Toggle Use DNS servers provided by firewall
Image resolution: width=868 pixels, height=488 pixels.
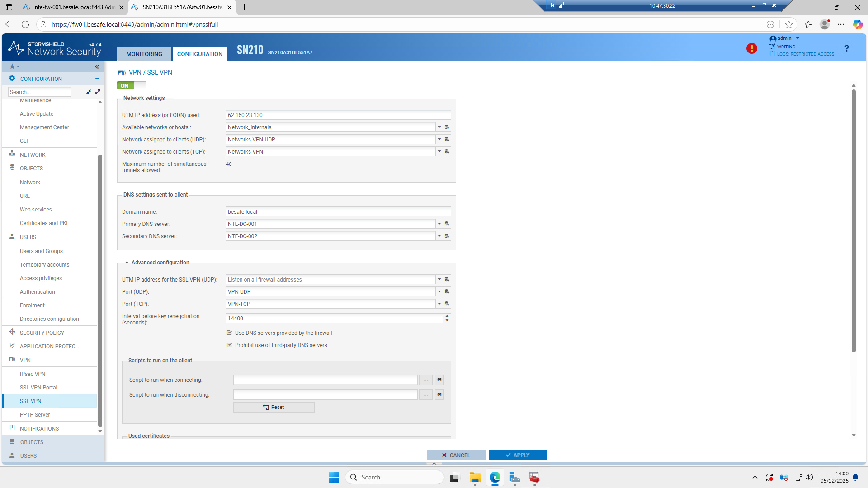(x=229, y=333)
